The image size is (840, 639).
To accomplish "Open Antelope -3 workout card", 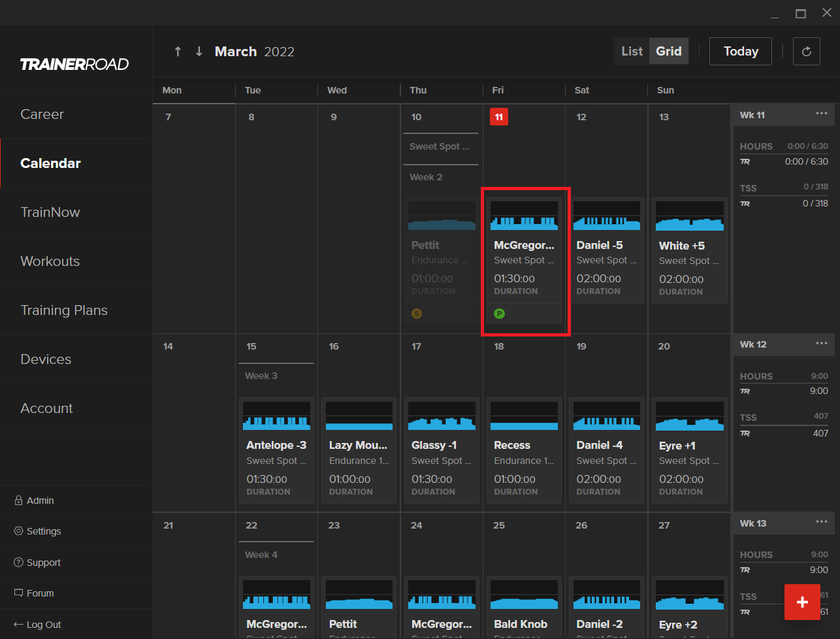I will (x=276, y=450).
